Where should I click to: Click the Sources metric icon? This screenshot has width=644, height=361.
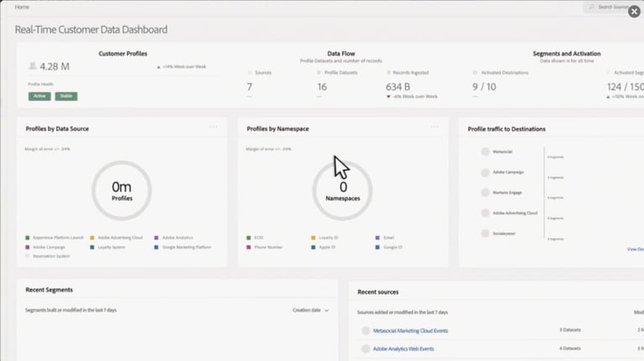[x=249, y=73]
